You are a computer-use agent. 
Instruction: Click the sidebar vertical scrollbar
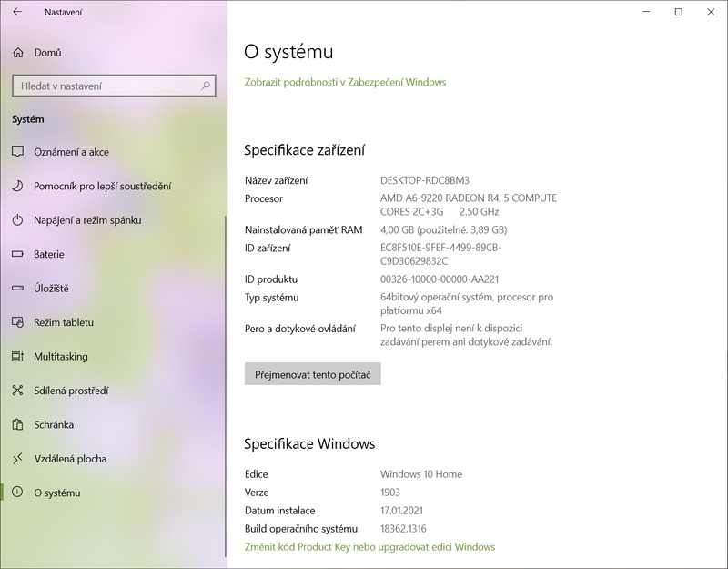click(x=226, y=385)
